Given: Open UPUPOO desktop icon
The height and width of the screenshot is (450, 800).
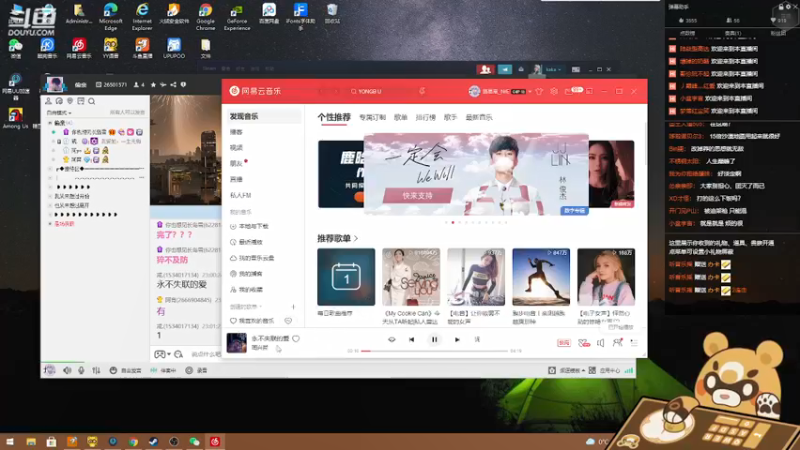Looking at the screenshot, I should (174, 48).
